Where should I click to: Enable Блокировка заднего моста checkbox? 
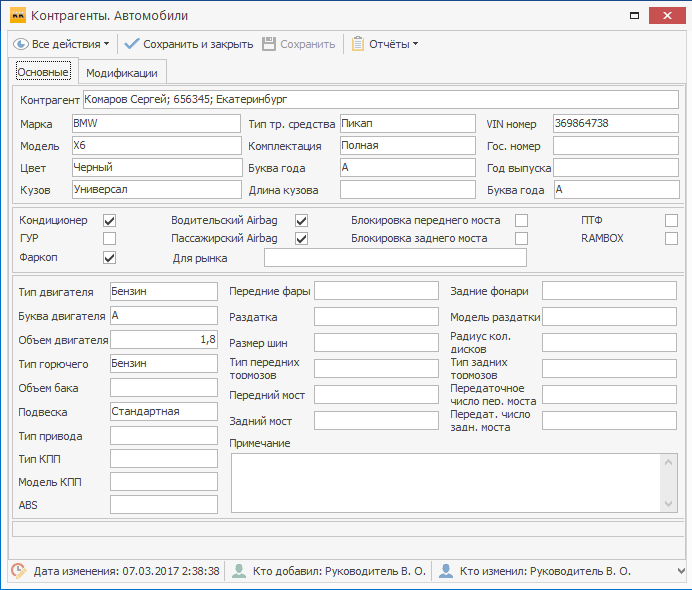pyautogui.click(x=521, y=239)
